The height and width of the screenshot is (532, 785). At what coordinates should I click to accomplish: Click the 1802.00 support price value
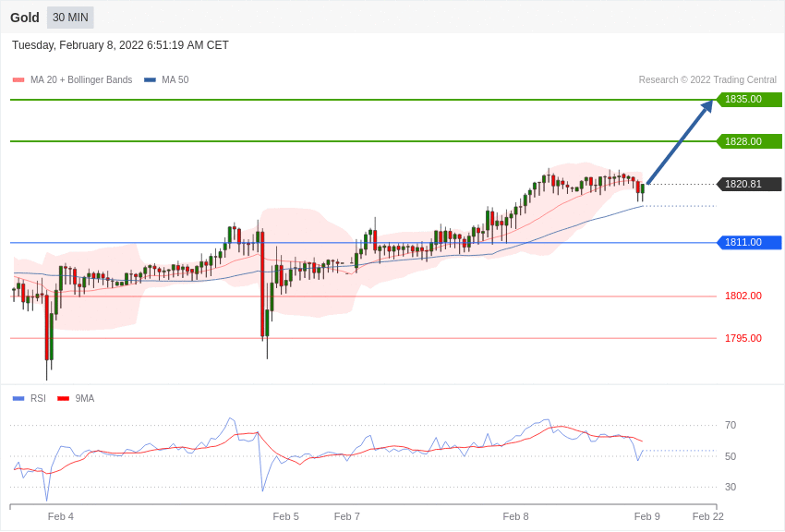[x=743, y=296]
